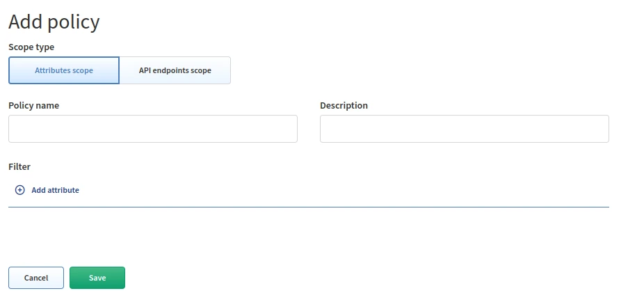Click the Scope type label
The width and height of the screenshot is (644, 298).
coord(31,47)
